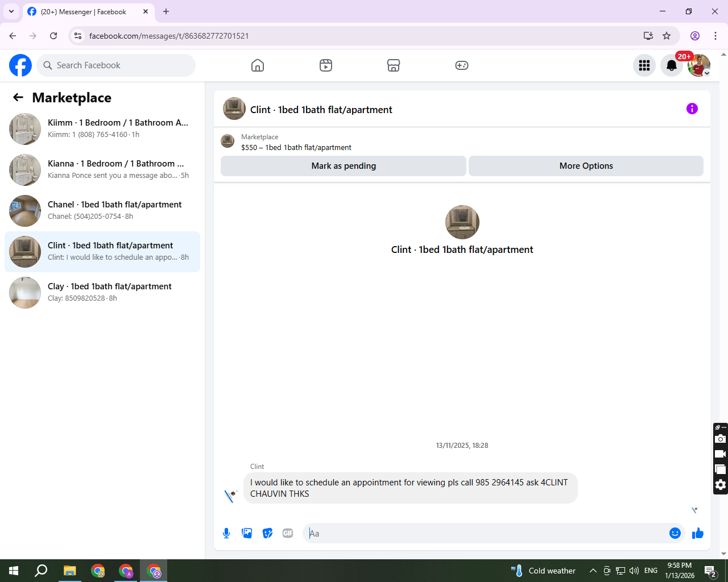Open the Windows notification center
The image size is (728, 582).
710,571
